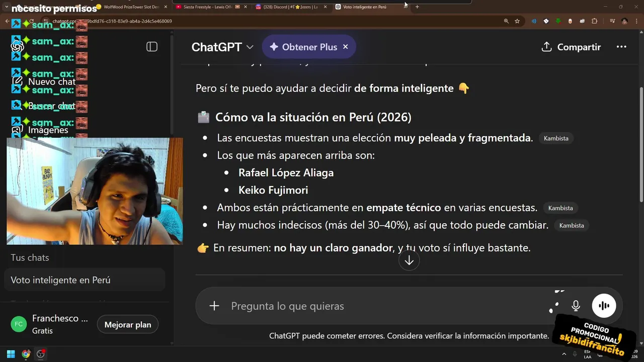This screenshot has width=644, height=362.
Task: Open the ChatGPT model selector dropdown
Action: [222, 47]
